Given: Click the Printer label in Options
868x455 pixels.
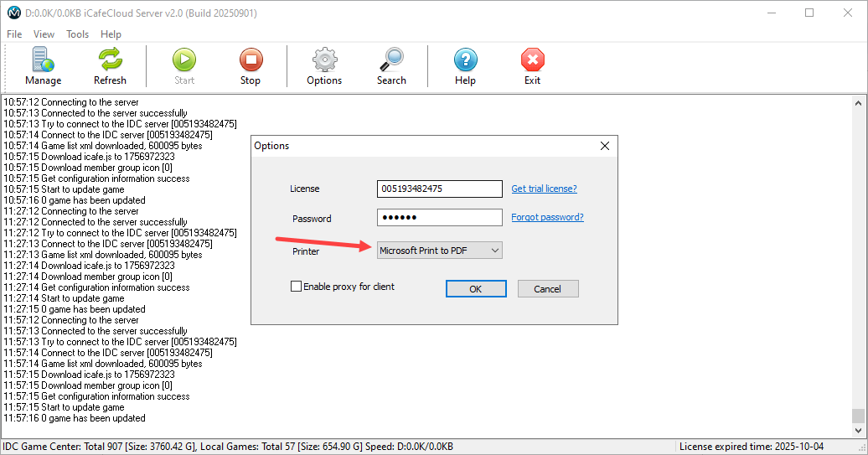Looking at the screenshot, I should tap(306, 251).
